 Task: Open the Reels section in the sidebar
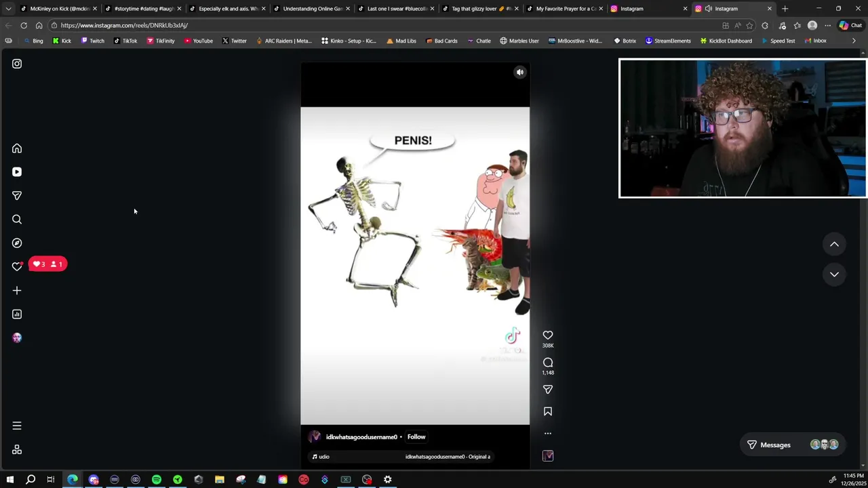click(x=17, y=172)
